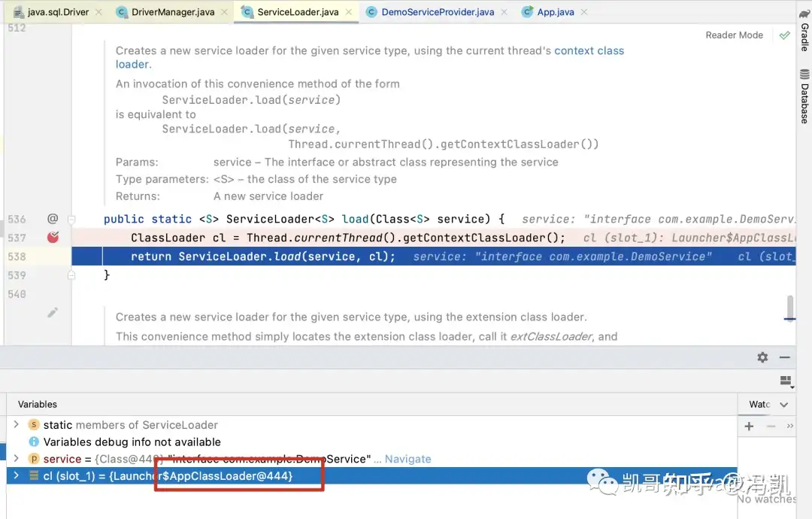Select the cl (slot_1) variable row
This screenshot has width=812, height=519.
[x=371, y=475]
